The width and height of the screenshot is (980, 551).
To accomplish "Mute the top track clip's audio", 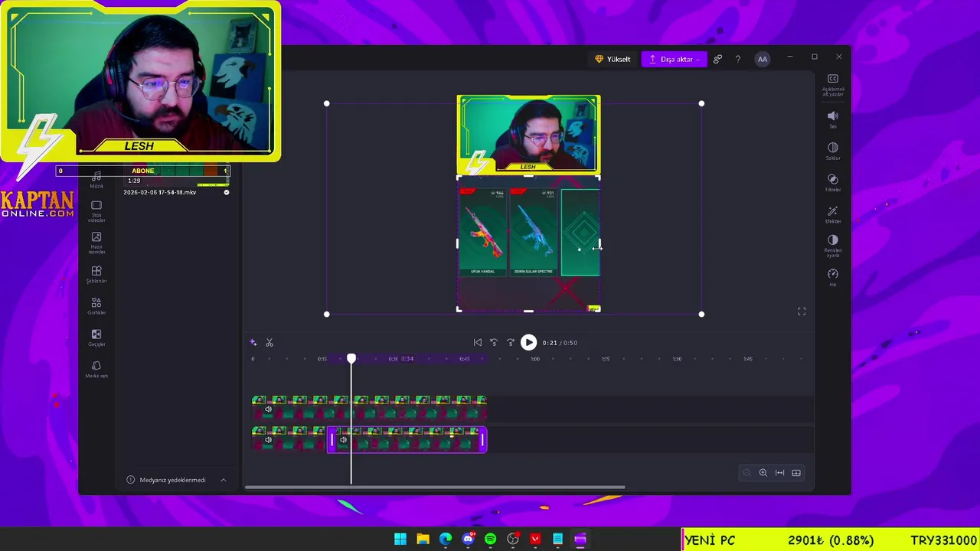I will [268, 409].
